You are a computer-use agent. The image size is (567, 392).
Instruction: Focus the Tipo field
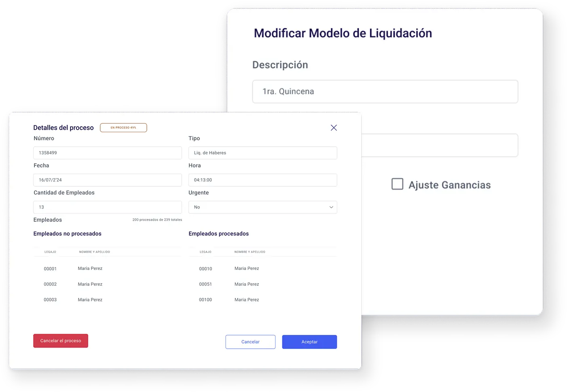click(x=262, y=153)
